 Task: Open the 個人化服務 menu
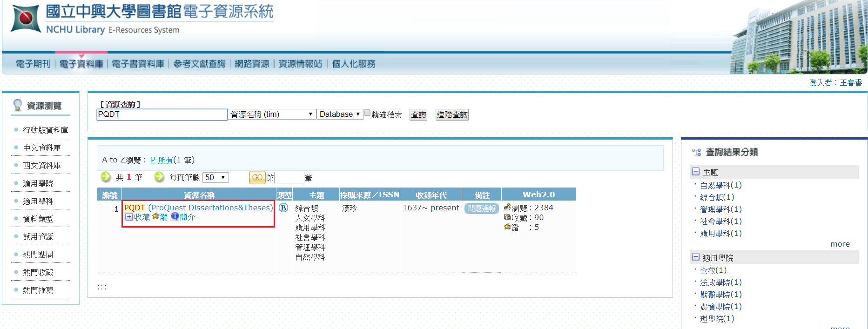pyautogui.click(x=354, y=64)
